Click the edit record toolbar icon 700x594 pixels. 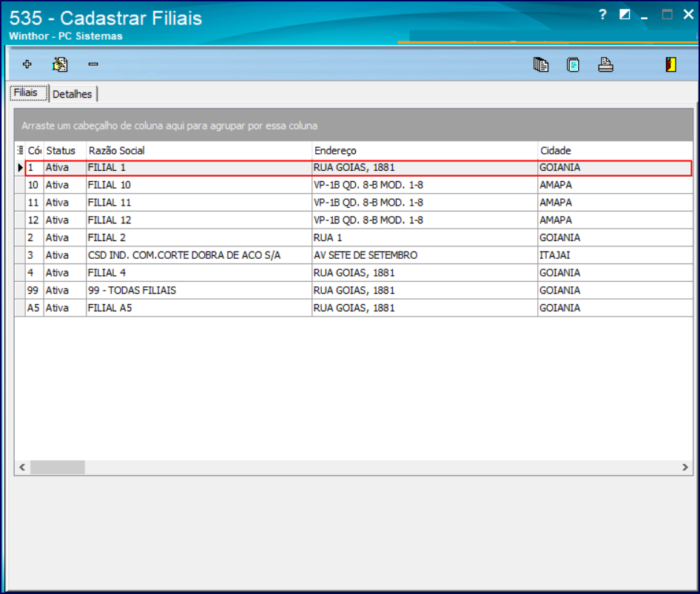pyautogui.click(x=60, y=64)
